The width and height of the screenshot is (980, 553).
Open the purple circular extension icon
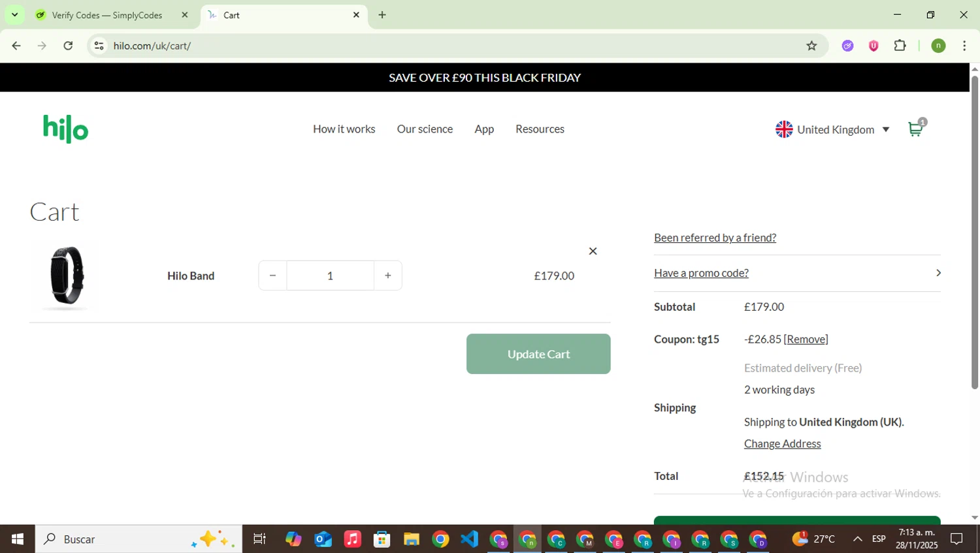[x=848, y=46]
